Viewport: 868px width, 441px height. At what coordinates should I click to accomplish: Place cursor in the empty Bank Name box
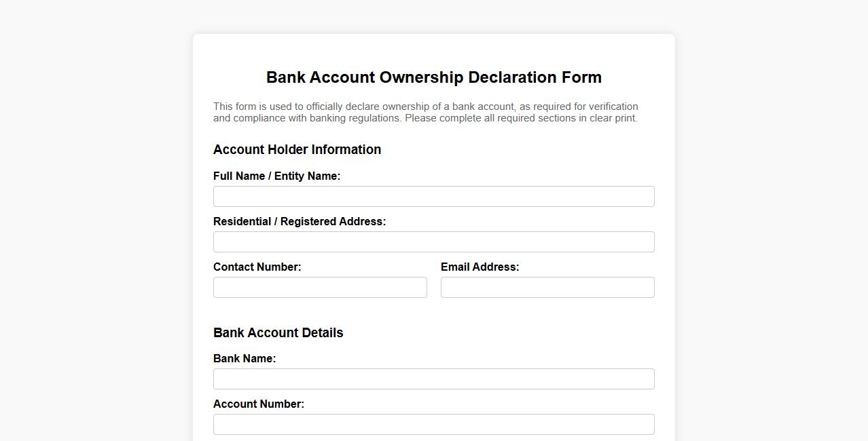[433, 379]
